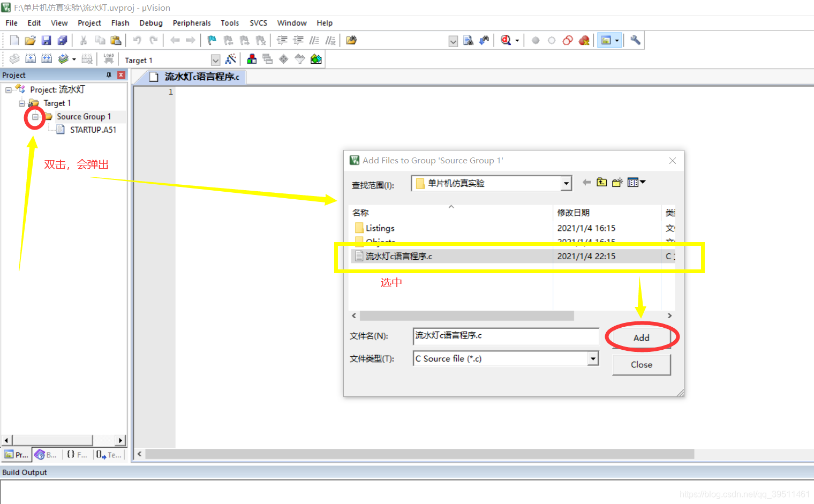Image resolution: width=814 pixels, height=504 pixels.
Task: Open the Project menu
Action: coord(89,23)
